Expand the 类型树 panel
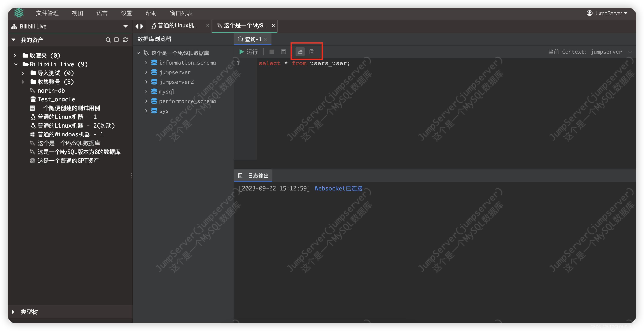Viewport: 644px width, 331px height. [x=13, y=312]
